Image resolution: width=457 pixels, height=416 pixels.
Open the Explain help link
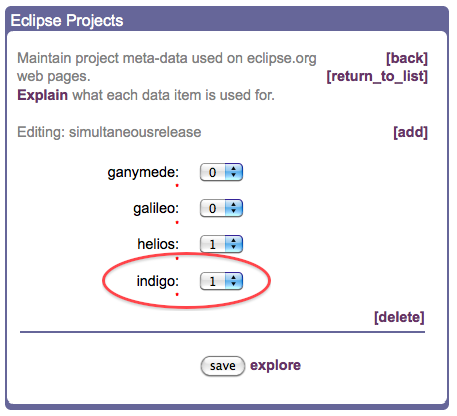(42, 95)
